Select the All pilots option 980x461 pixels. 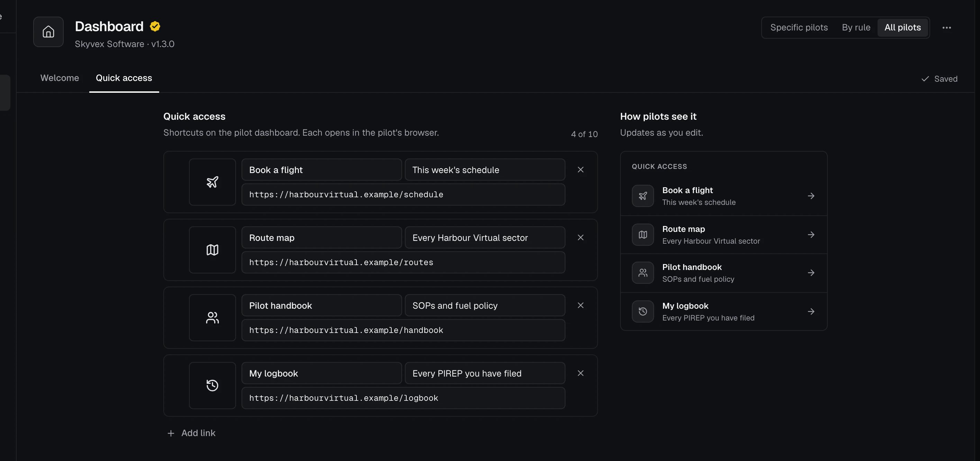902,27
